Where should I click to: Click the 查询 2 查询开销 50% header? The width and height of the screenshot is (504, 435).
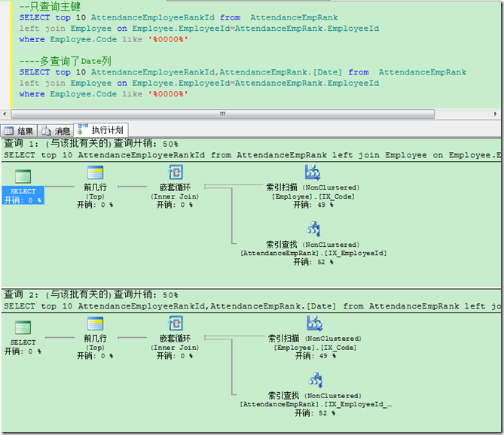coord(91,294)
